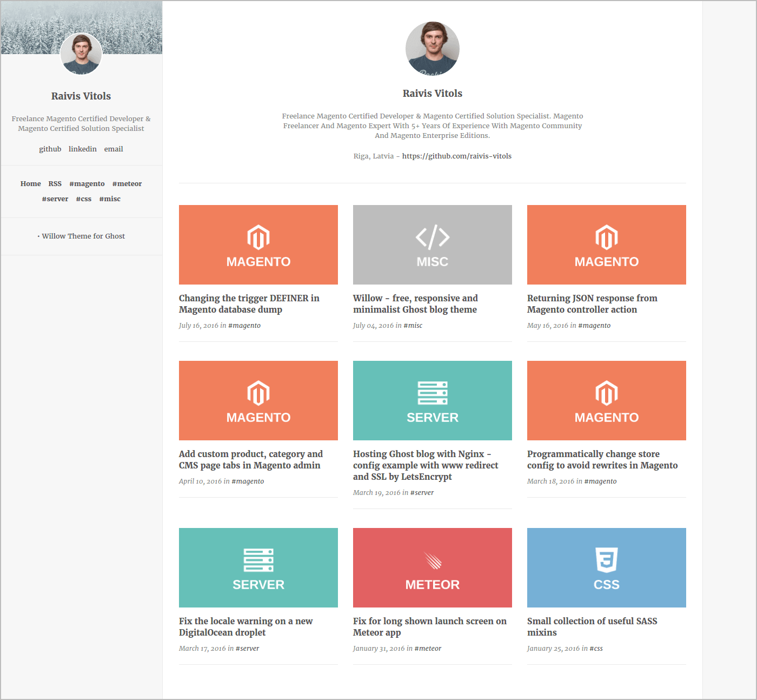Go to Home in sidebar navigation
757x700 pixels.
pos(31,183)
